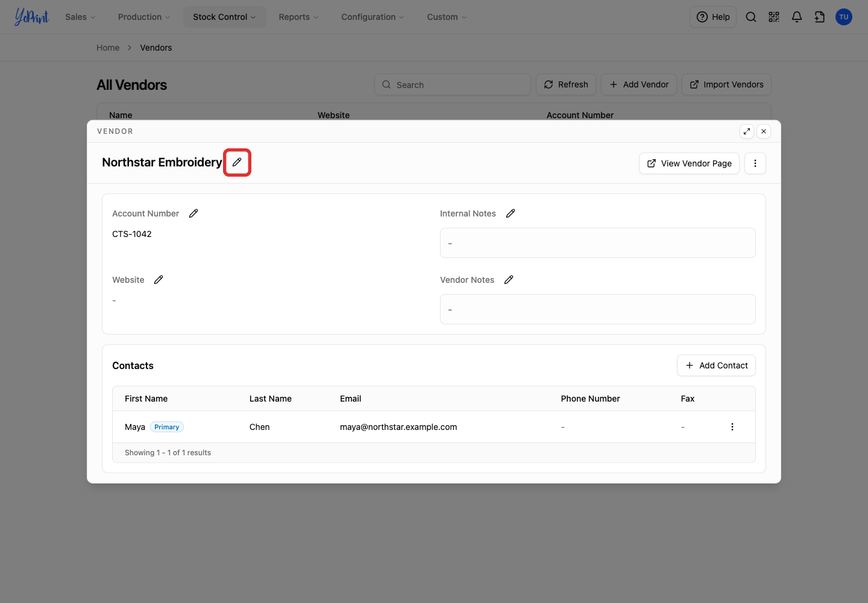868x603 pixels.
Task: Click the vendor Search field
Action: point(453,84)
